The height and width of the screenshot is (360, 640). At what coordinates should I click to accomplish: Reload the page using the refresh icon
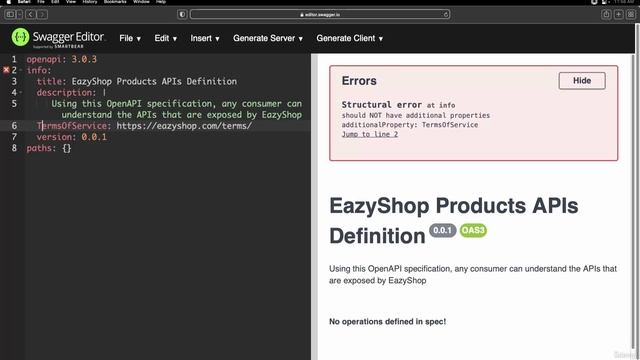446,15
